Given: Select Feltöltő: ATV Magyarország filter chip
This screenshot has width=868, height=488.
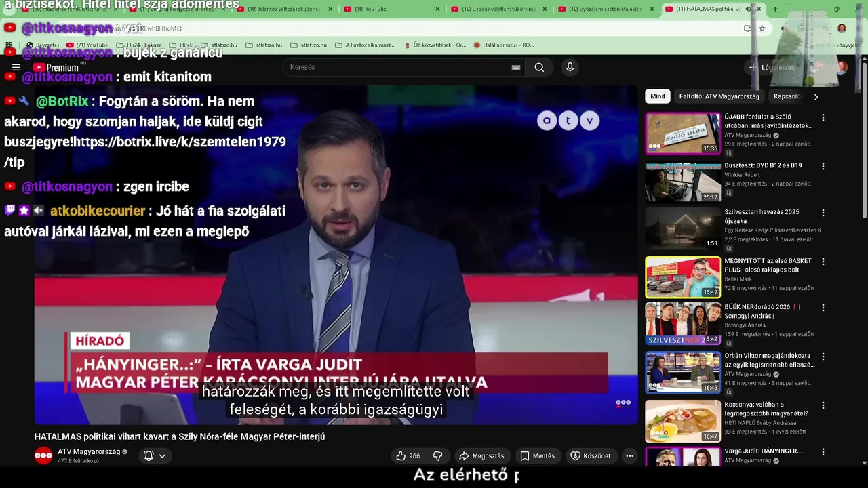Looking at the screenshot, I should pos(719,96).
